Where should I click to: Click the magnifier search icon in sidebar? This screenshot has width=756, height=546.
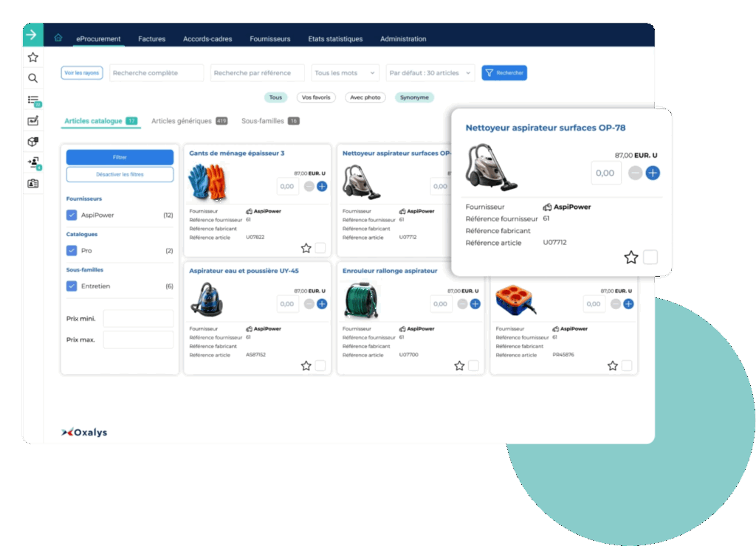(32, 78)
